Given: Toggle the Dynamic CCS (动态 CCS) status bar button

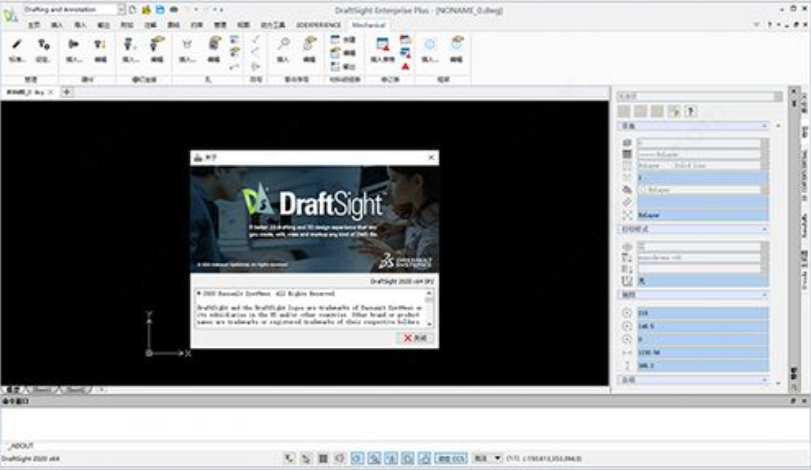Looking at the screenshot, I should point(451,458).
